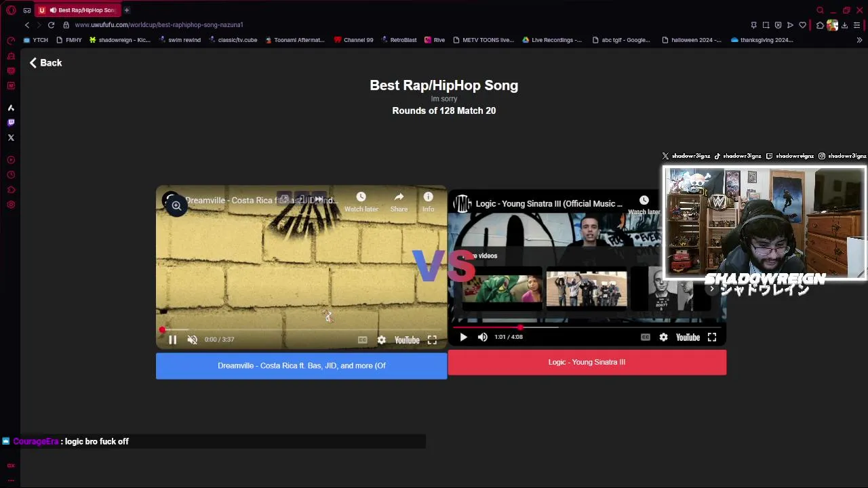This screenshot has width=868, height=488.
Task: Expand hidden bookmarks with double chevron
Action: (859, 40)
